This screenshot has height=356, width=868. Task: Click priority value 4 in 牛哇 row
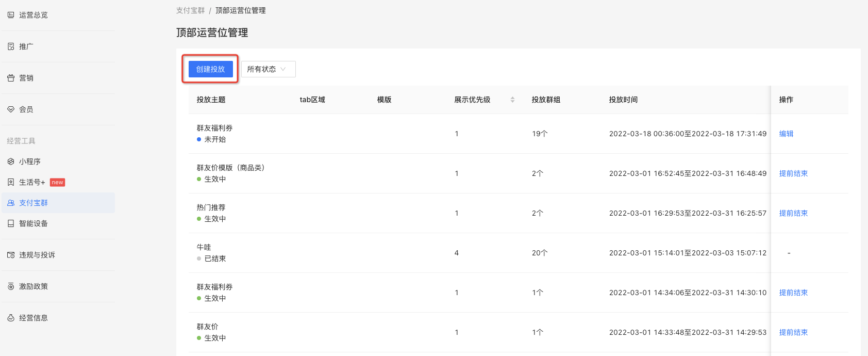click(457, 253)
